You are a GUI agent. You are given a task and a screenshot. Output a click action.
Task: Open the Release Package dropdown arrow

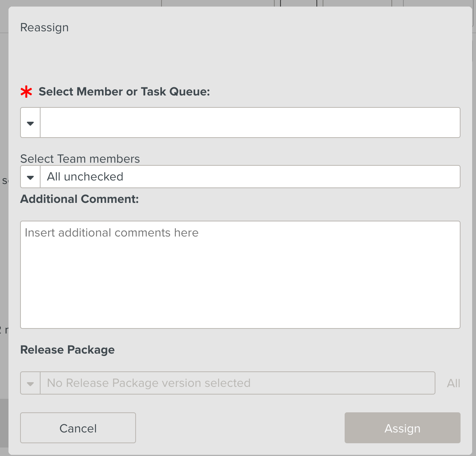[x=30, y=383]
